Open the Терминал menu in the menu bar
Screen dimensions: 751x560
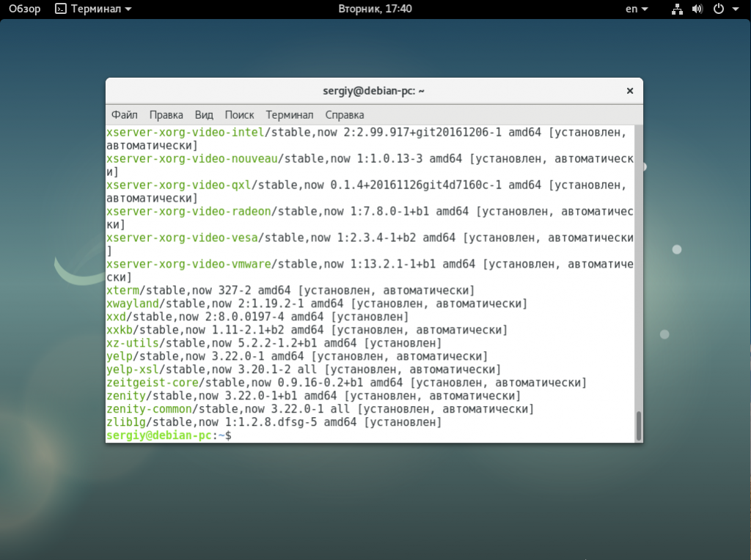289,115
